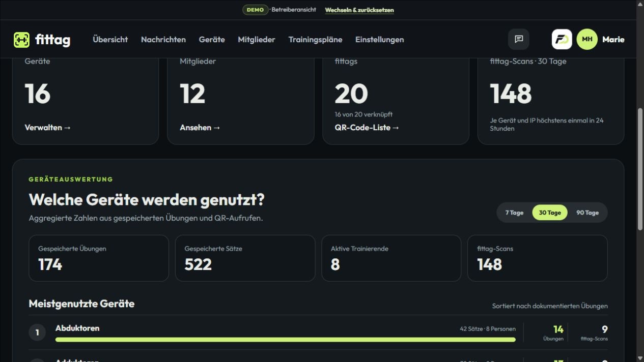Image resolution: width=644 pixels, height=362 pixels.
Task: Click the Abduktoren usage progress bar
Action: coord(285,340)
